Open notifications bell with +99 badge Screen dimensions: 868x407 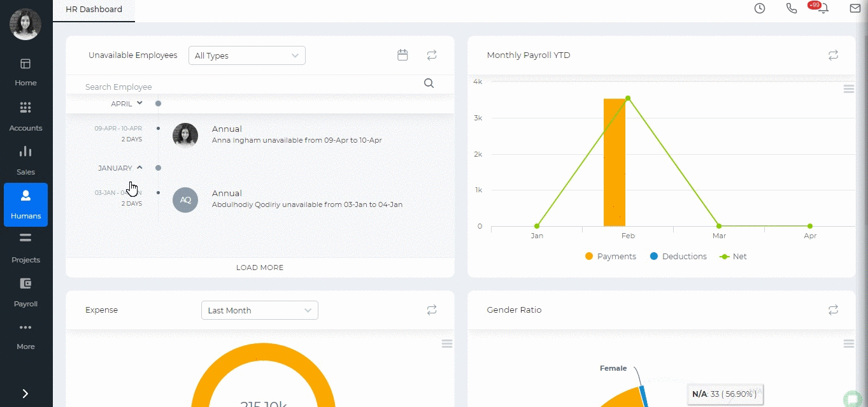(823, 9)
